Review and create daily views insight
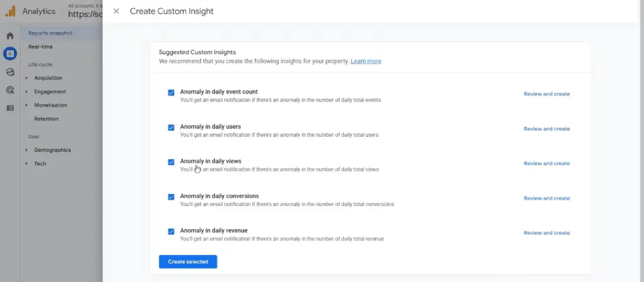 547,163
